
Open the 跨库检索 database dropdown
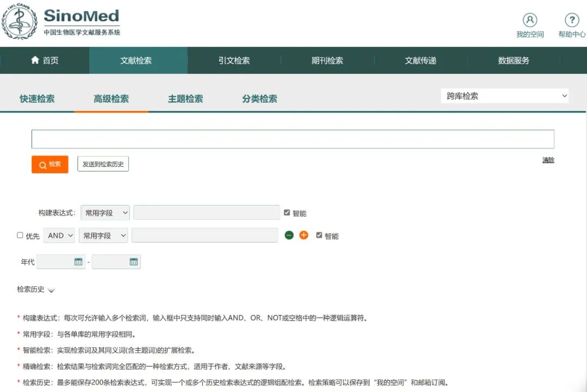(x=504, y=96)
